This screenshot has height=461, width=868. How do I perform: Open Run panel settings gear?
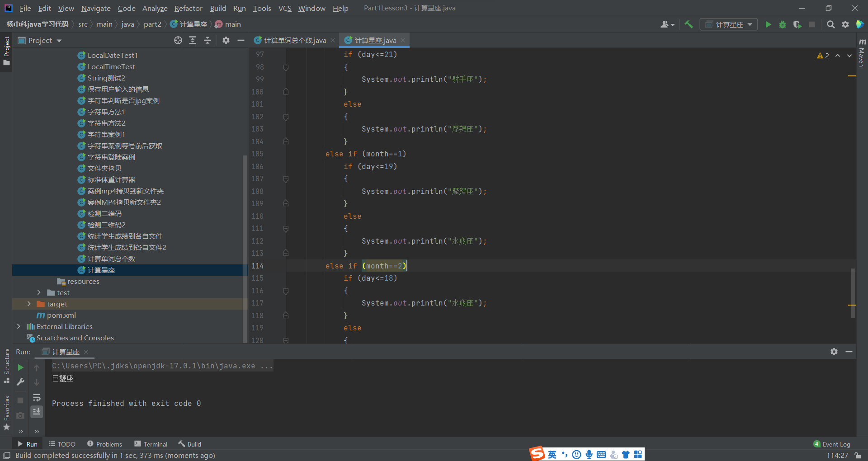[834, 352]
